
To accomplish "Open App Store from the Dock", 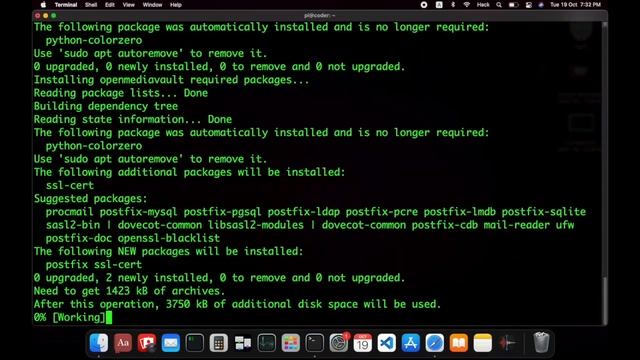I will point(411,343).
